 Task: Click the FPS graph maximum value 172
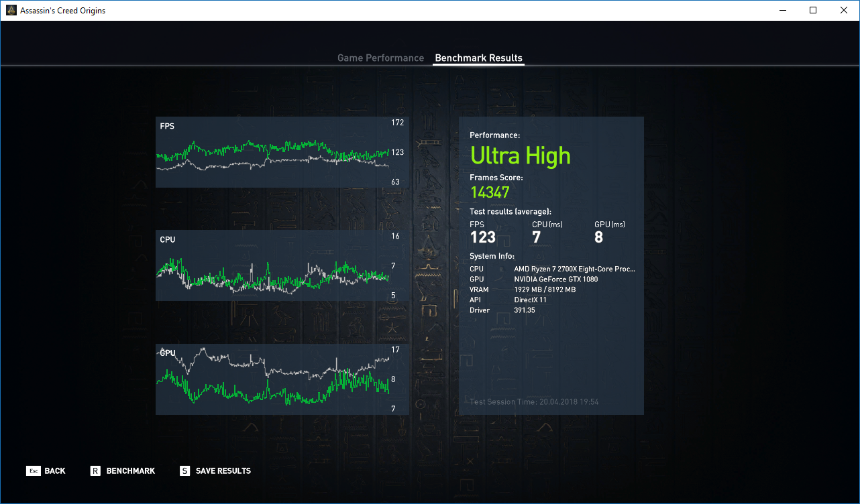(397, 123)
